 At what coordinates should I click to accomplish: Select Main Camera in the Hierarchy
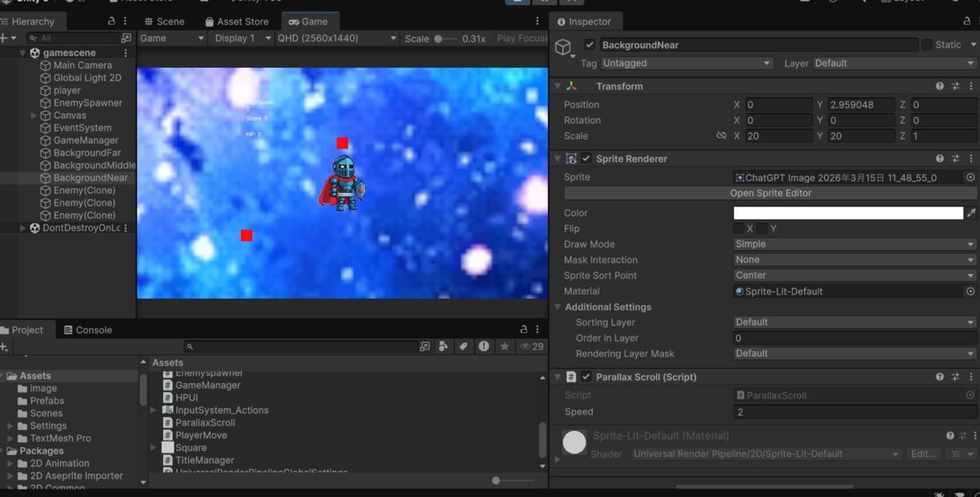coord(82,65)
